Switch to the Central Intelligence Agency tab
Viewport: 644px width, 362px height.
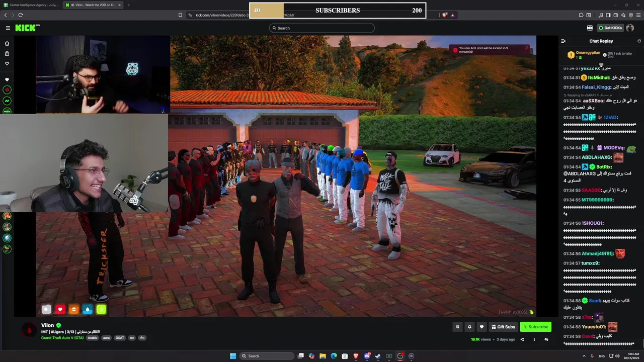(x=31, y=5)
